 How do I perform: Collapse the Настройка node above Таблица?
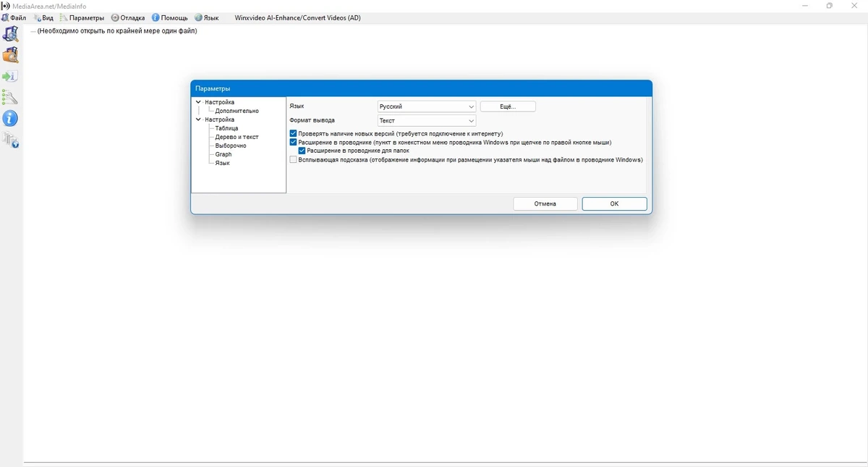(x=198, y=119)
